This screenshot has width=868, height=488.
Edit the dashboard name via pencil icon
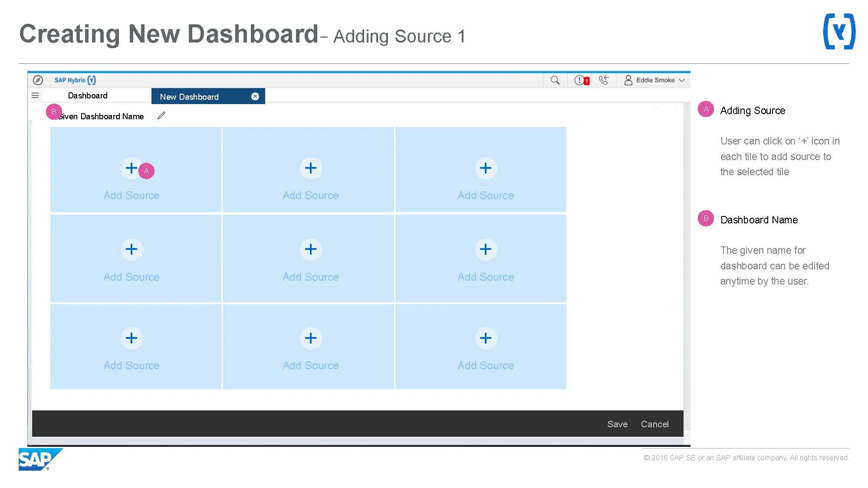click(161, 115)
